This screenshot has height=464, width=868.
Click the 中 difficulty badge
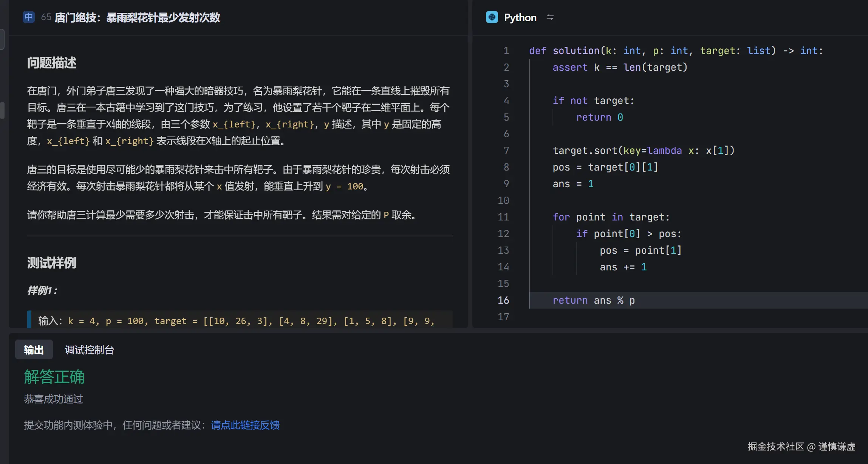click(29, 17)
